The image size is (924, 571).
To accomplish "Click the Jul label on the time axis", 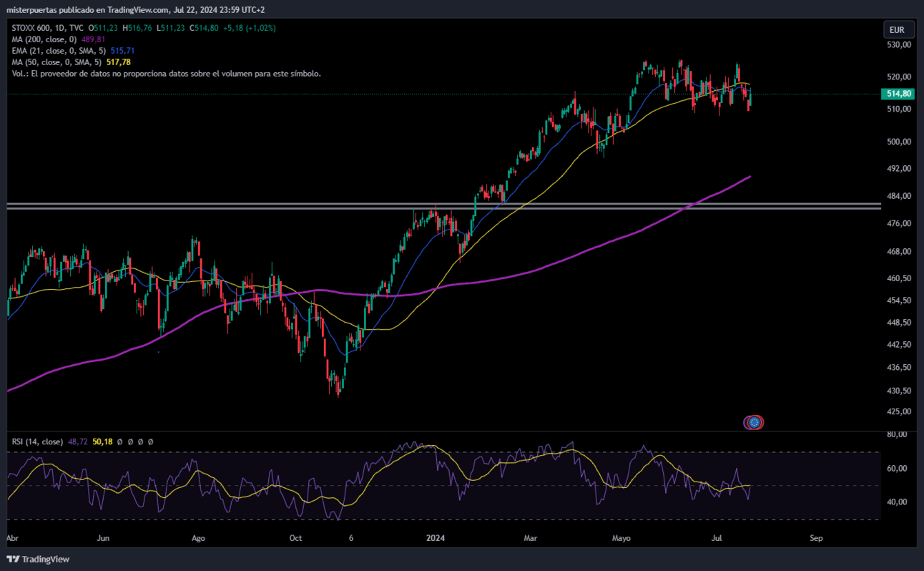I will click(717, 537).
